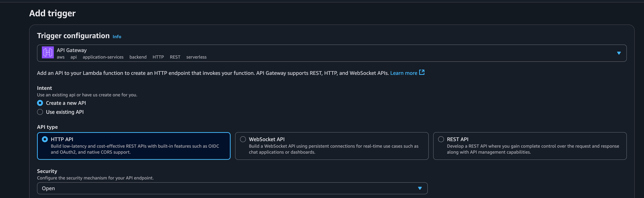
Task: Click 'Configure the security mechanism' helper text
Action: tap(95, 178)
